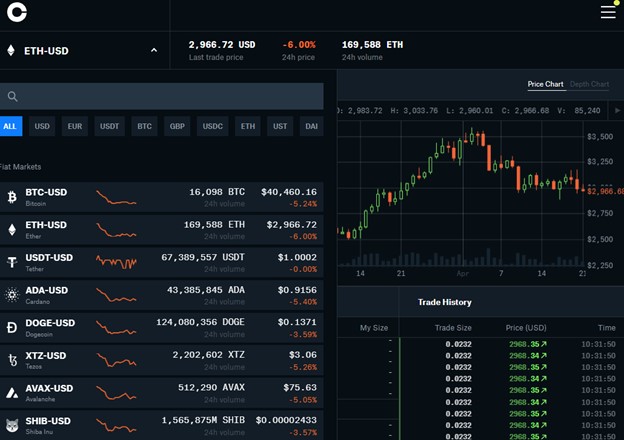Switch to the Depth Chart tab
This screenshot has width=624, height=440.
coord(589,84)
